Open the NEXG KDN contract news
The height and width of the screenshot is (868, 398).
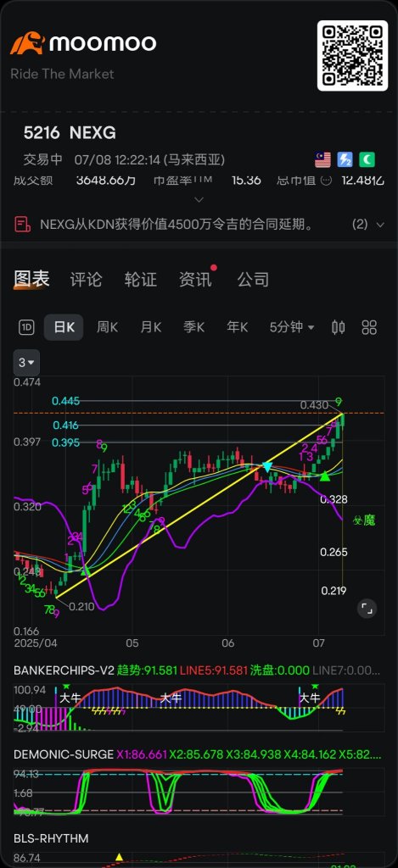pos(177,224)
